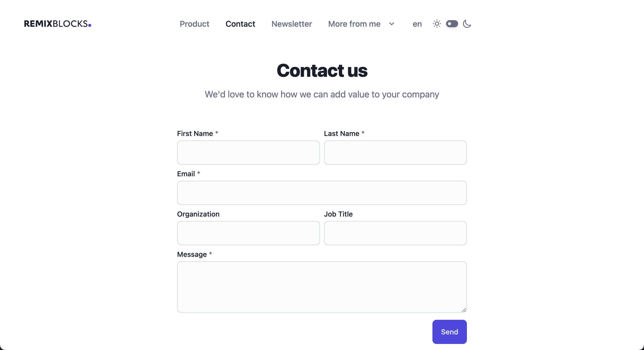
Task: Click the Last Name input field
Action: (395, 153)
